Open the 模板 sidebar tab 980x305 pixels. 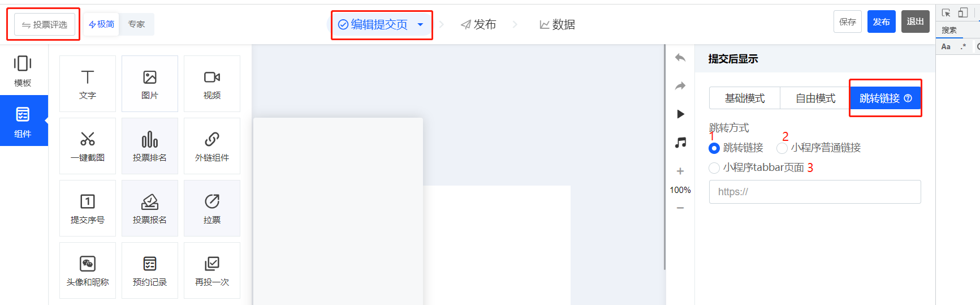coord(23,70)
